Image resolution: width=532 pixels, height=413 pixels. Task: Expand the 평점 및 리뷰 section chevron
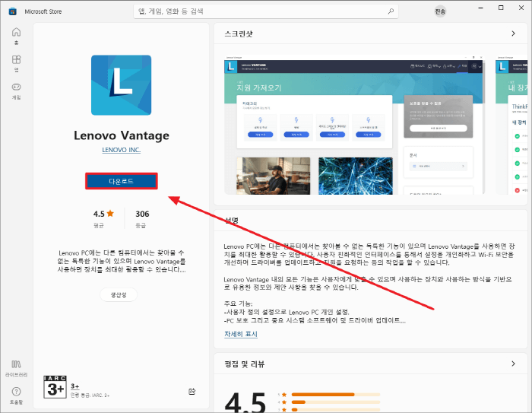(x=513, y=364)
